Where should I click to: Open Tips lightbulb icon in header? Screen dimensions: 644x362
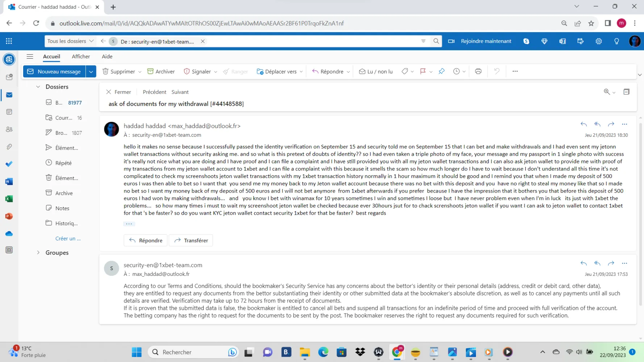[616, 41]
